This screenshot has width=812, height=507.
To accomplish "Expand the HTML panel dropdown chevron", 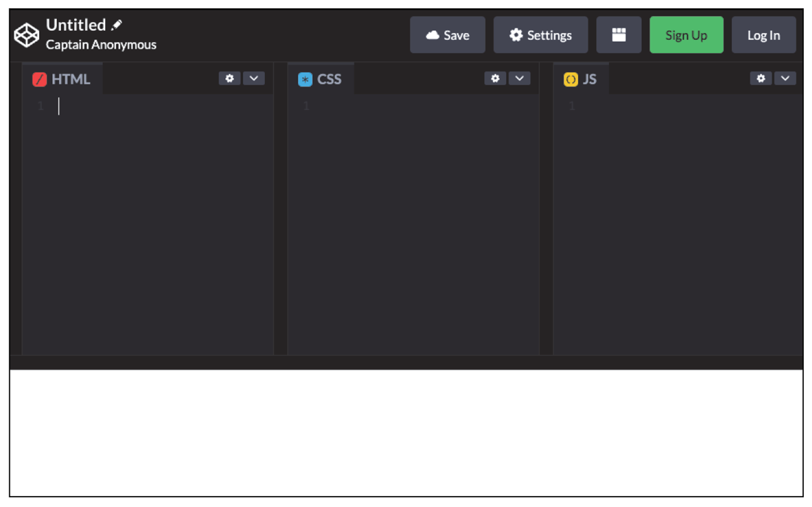I will pos(254,78).
